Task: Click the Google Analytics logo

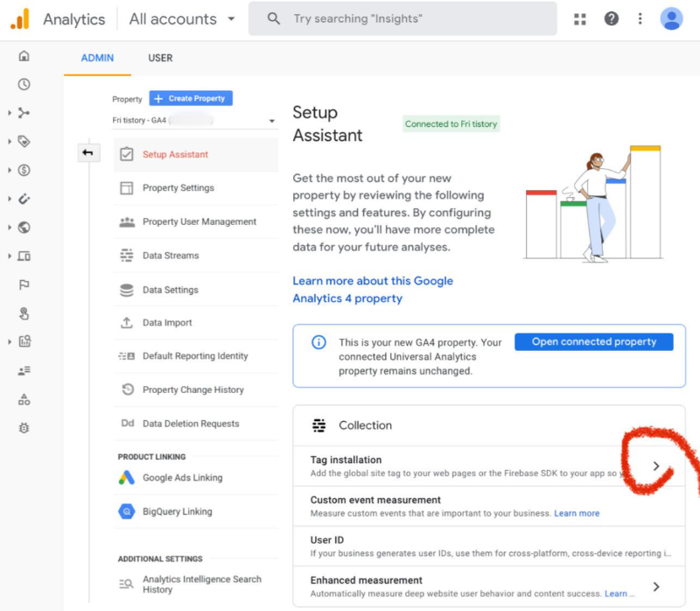Action: click(x=20, y=18)
